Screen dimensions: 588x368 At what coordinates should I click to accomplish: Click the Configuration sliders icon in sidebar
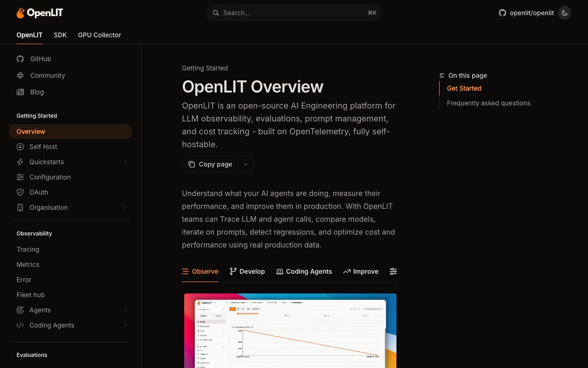[20, 177]
